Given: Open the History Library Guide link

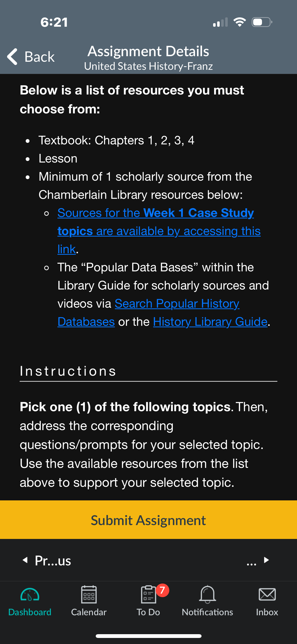Looking at the screenshot, I should [210, 322].
